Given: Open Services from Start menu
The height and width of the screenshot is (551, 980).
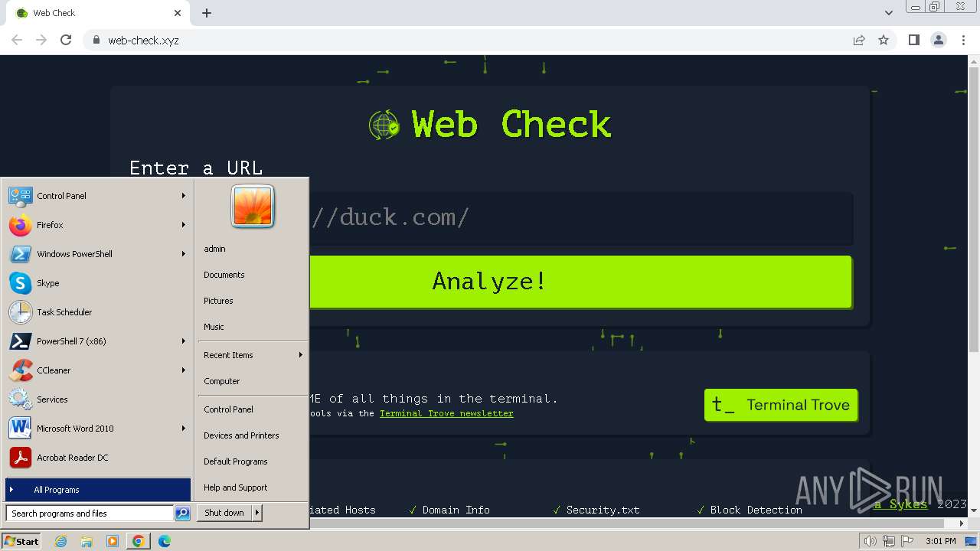Looking at the screenshot, I should click(97, 399).
